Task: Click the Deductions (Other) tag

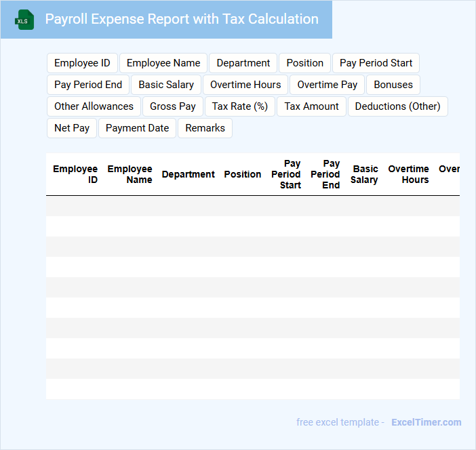Action: [x=397, y=106]
